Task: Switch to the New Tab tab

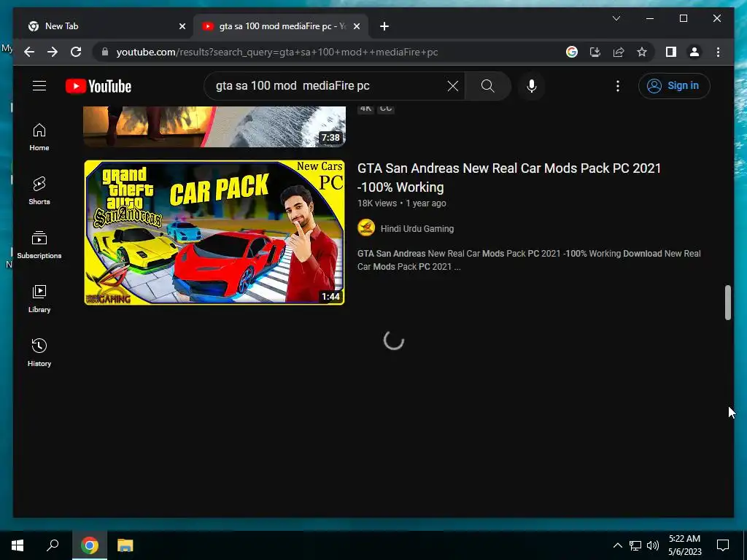Action: pyautogui.click(x=107, y=26)
